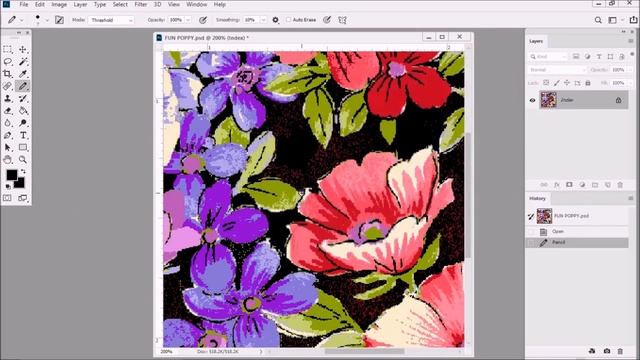Open the brush preset picker arrow

47,20
